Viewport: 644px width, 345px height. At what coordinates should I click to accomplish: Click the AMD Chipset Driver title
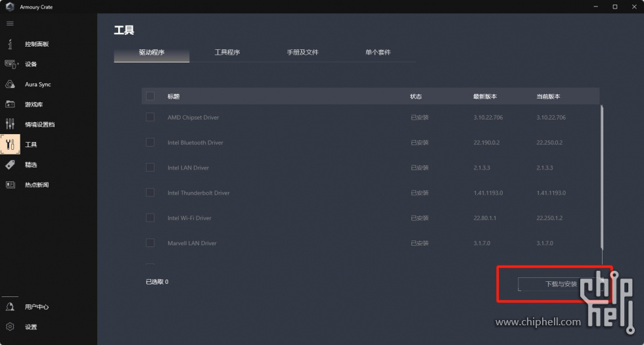click(x=193, y=118)
